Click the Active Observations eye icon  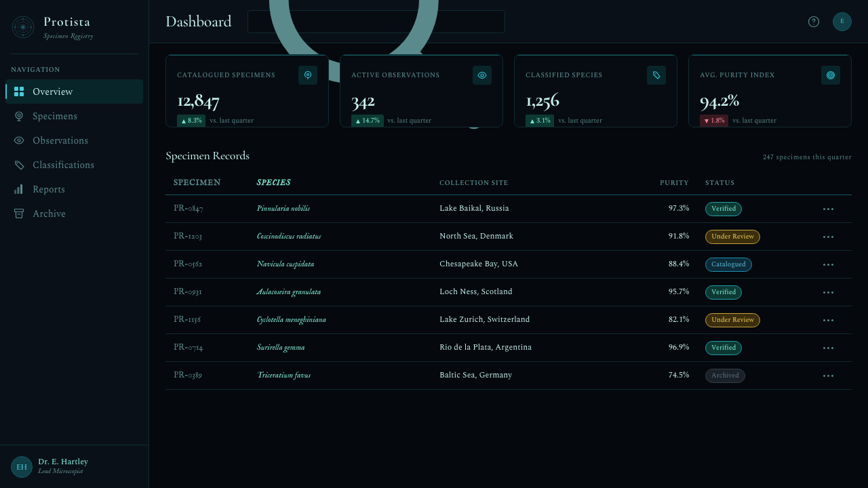tap(482, 75)
